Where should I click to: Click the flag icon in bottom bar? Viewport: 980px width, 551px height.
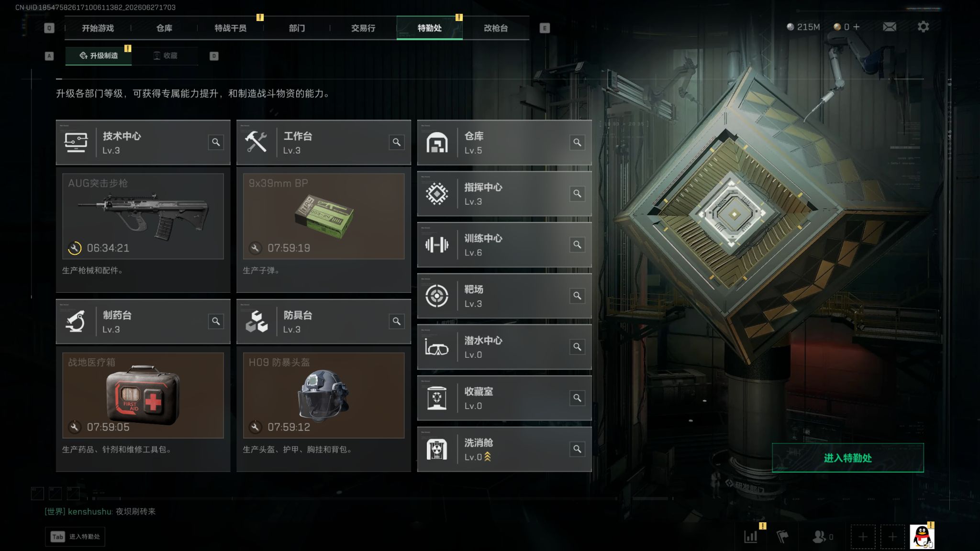coord(782,537)
